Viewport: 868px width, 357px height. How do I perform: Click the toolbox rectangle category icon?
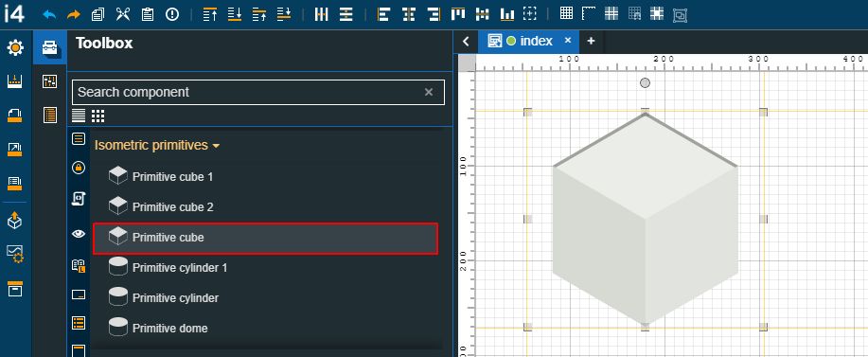click(x=79, y=295)
